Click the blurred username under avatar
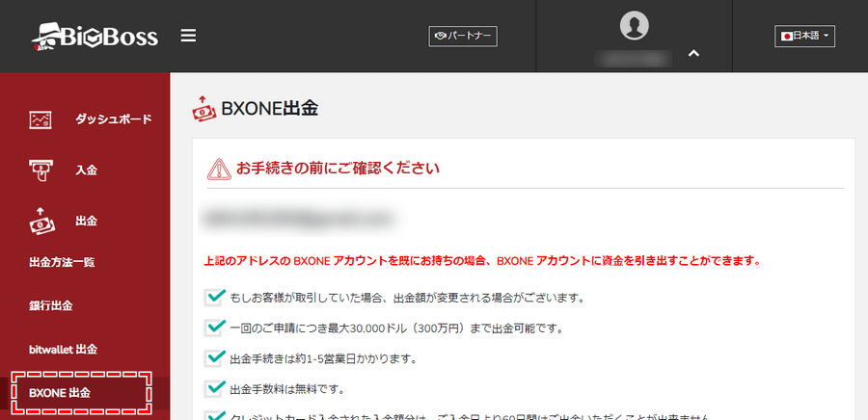 click(x=634, y=58)
